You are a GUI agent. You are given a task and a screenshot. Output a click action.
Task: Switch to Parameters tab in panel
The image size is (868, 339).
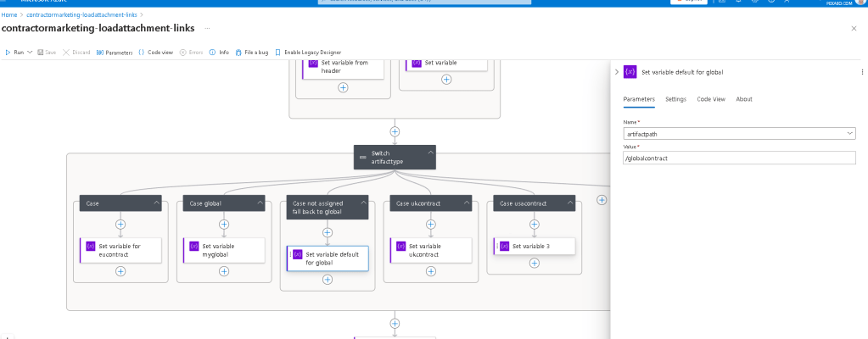(639, 99)
